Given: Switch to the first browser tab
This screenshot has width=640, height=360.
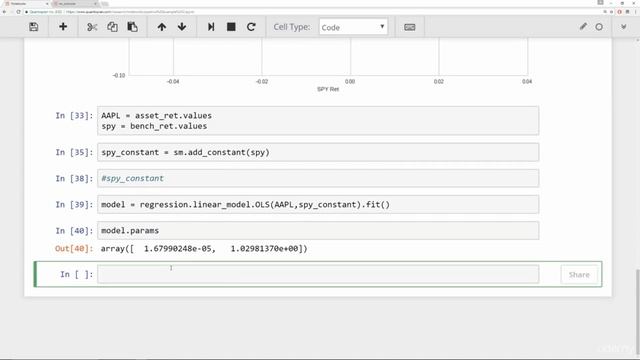Looking at the screenshot, I should pyautogui.click(x=25, y=3).
